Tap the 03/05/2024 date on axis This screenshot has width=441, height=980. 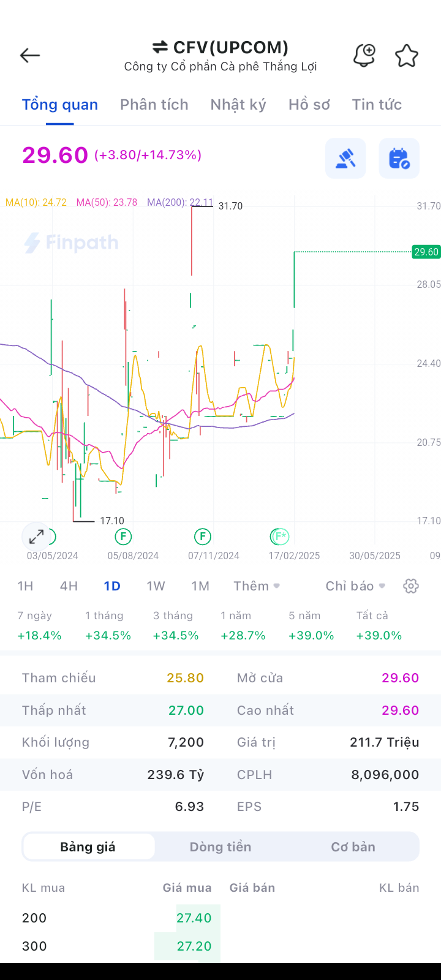coord(52,556)
